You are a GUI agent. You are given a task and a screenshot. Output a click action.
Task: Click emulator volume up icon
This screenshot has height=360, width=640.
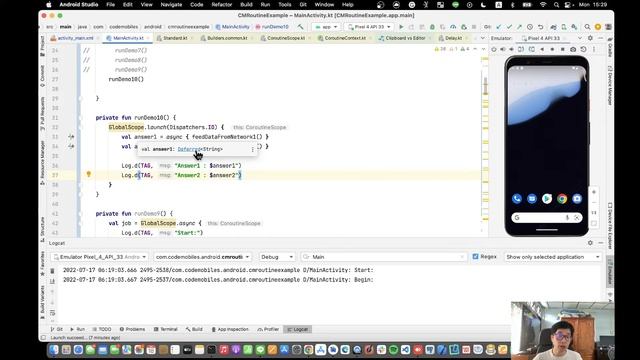(503, 49)
